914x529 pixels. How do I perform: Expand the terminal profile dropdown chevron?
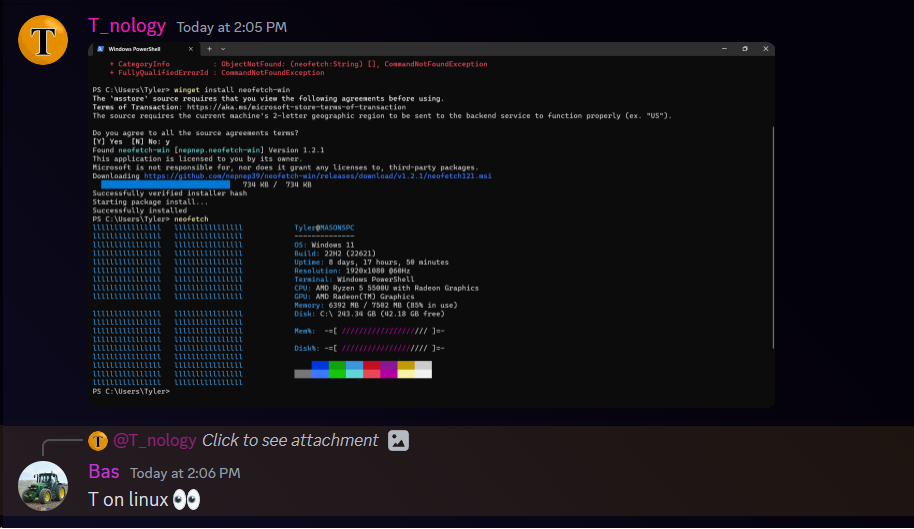[x=223, y=49]
